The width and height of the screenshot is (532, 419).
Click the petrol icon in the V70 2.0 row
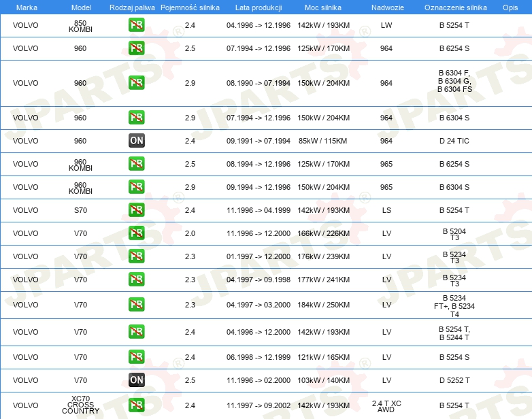click(x=136, y=233)
